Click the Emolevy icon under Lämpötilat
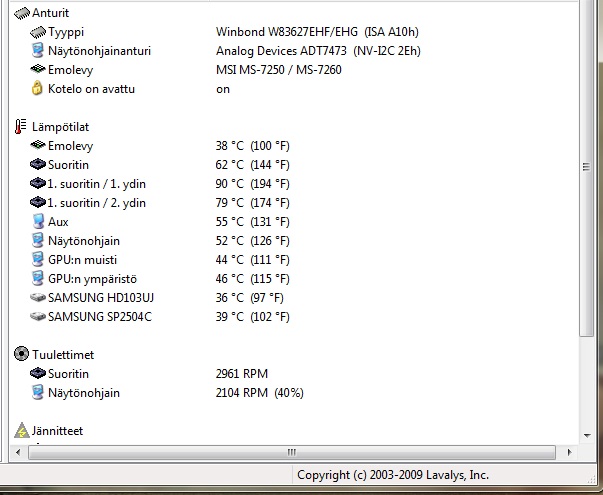Viewport: 603px width, 495px height. click(x=38, y=145)
